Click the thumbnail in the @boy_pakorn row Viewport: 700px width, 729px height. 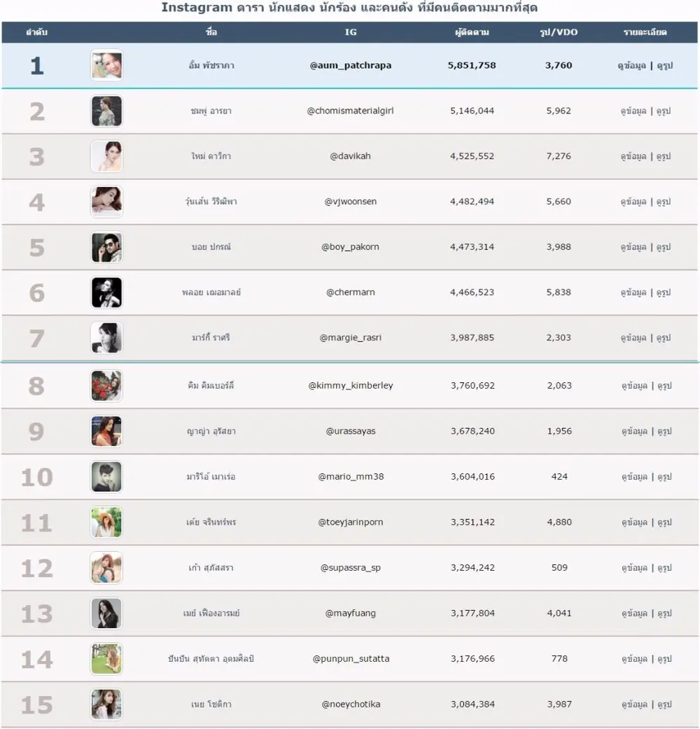pyautogui.click(x=106, y=247)
